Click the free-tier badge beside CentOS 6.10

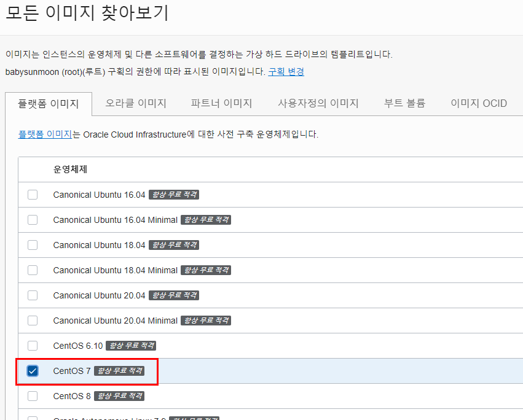(131, 346)
